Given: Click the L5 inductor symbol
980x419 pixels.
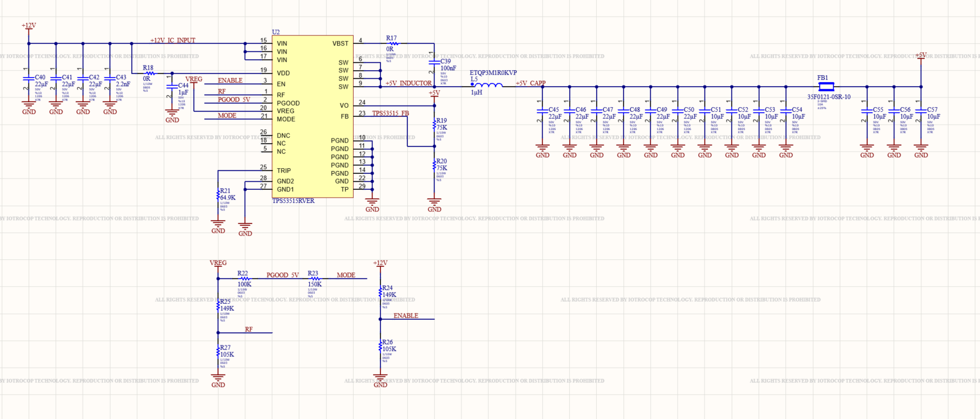Looking at the screenshot, I should [487, 86].
